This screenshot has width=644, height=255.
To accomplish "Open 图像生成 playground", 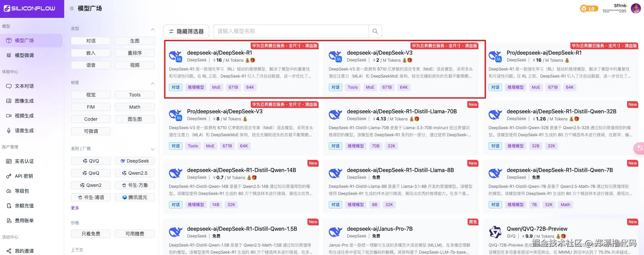I will coord(31,101).
